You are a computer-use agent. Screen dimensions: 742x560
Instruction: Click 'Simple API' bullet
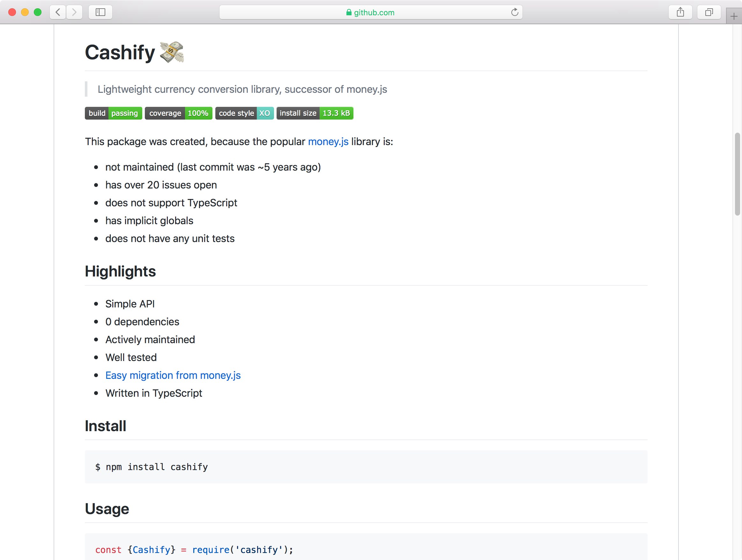(x=130, y=304)
